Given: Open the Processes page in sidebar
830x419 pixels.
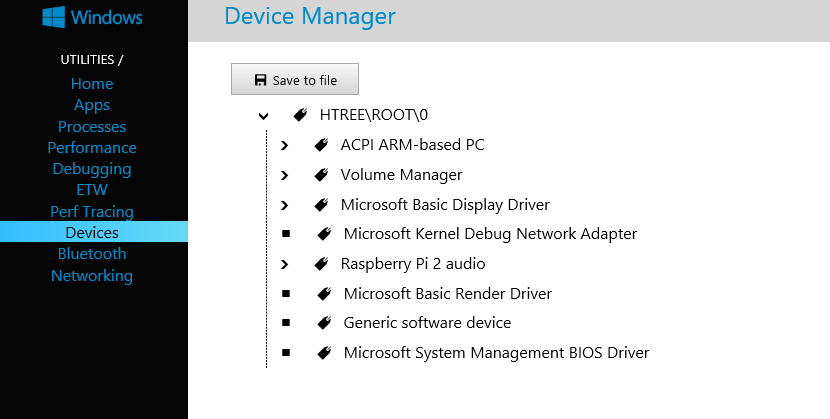Looking at the screenshot, I should coord(92,126).
